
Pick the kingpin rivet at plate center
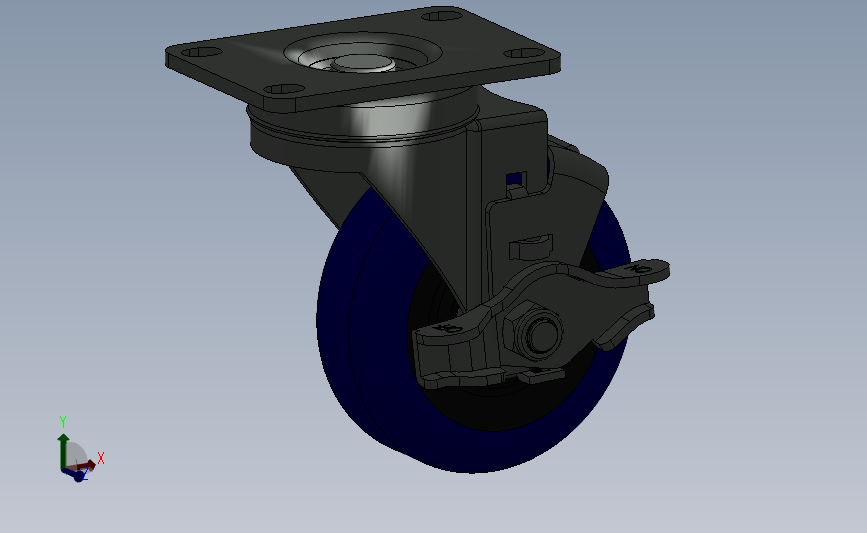[x=363, y=64]
